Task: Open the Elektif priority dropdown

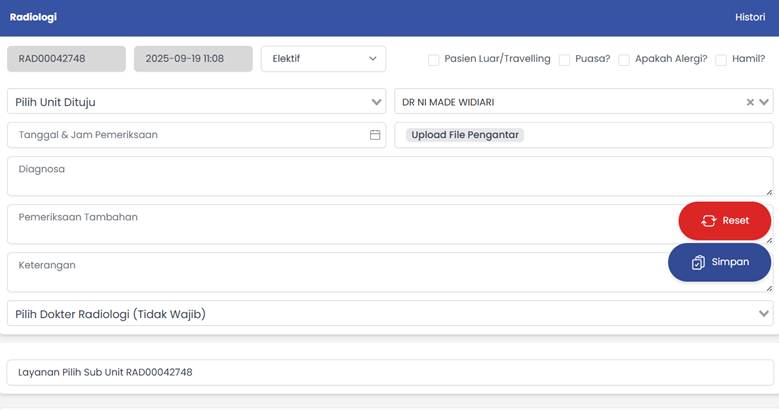Action: [323, 59]
